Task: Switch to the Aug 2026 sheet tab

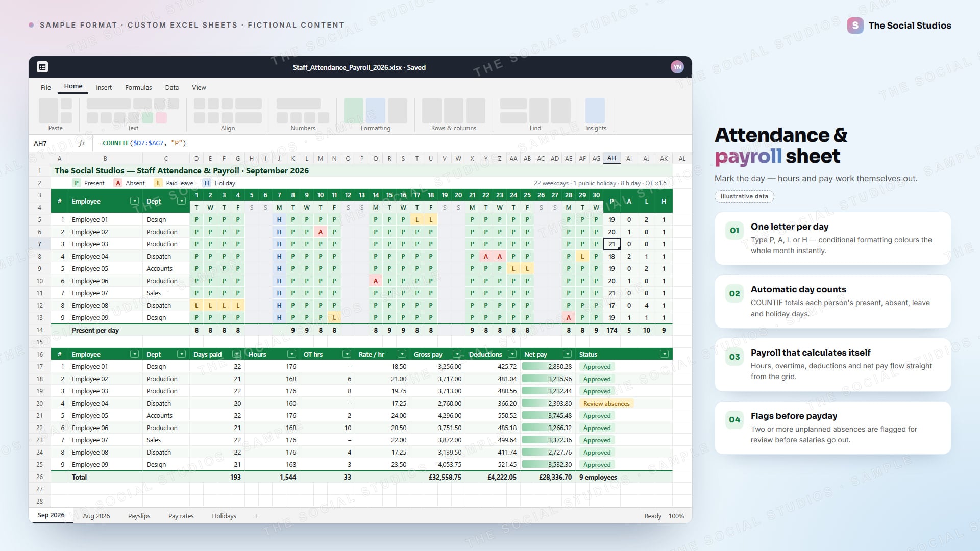Action: tap(96, 516)
